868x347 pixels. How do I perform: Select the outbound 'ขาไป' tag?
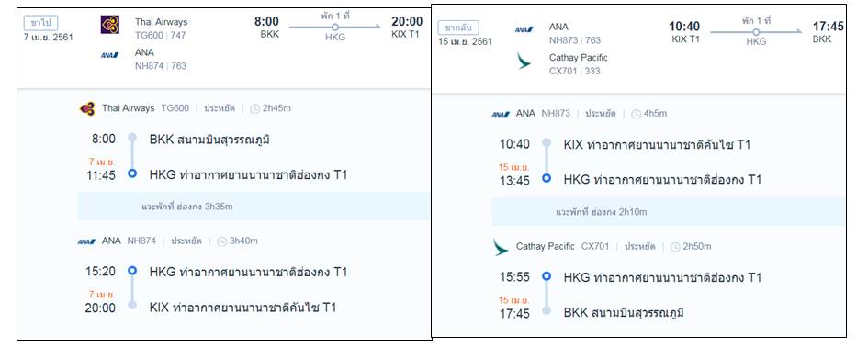click(41, 23)
